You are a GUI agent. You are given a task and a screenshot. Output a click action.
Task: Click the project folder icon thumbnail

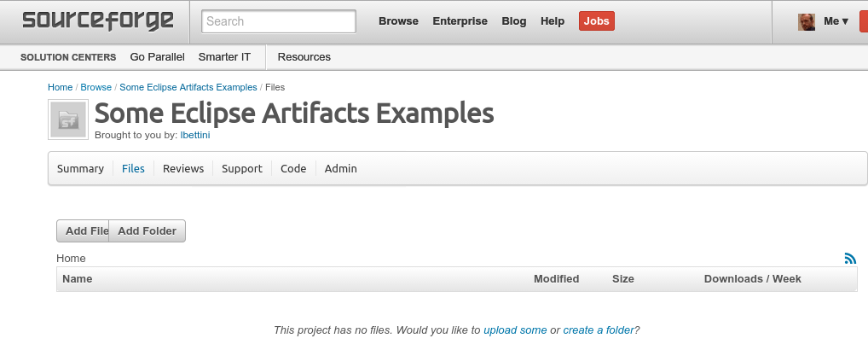pyautogui.click(x=68, y=120)
